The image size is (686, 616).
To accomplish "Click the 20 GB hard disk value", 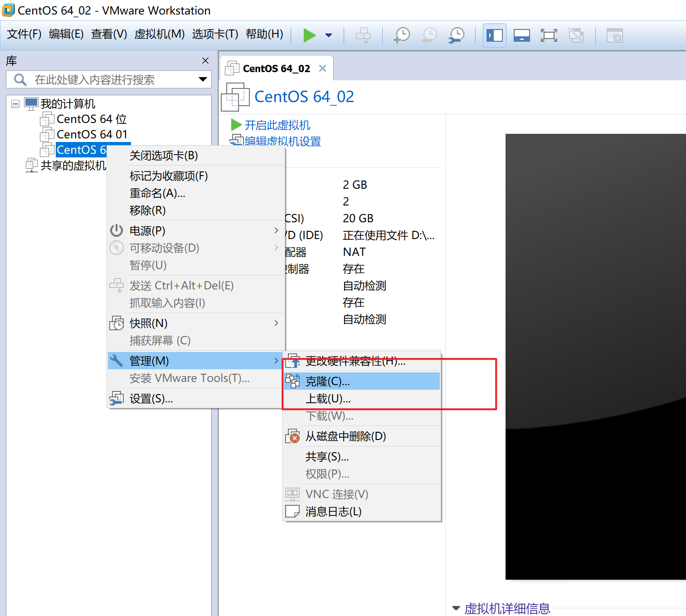I will click(358, 218).
